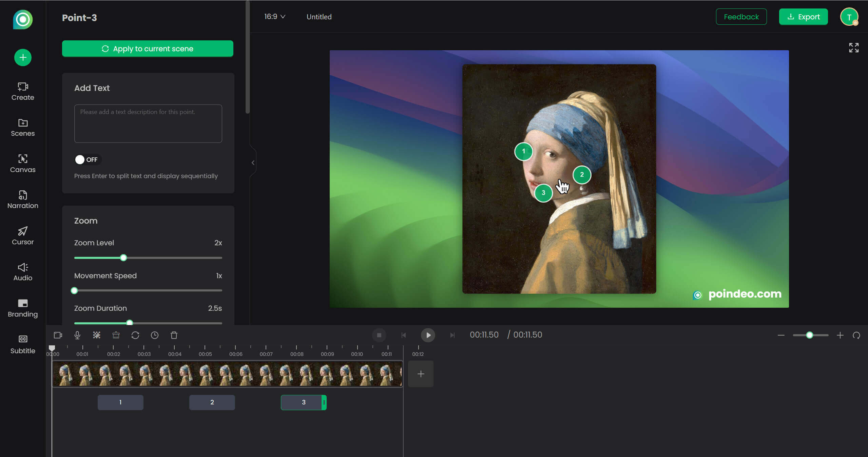The image size is (868, 457).
Task: Click the point text description field
Action: tap(148, 123)
